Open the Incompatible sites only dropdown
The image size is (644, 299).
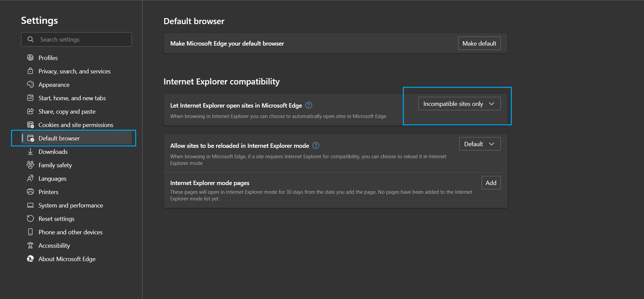click(459, 104)
